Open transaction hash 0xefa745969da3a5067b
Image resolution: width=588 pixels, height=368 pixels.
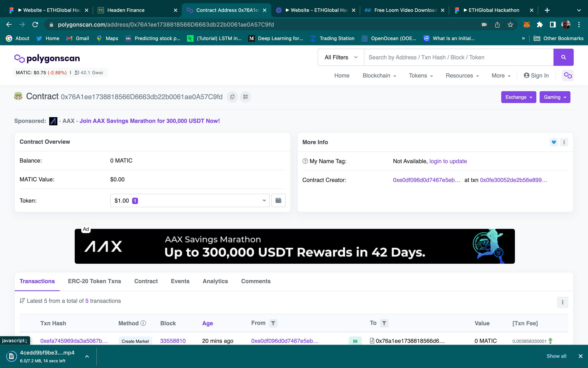74,341
